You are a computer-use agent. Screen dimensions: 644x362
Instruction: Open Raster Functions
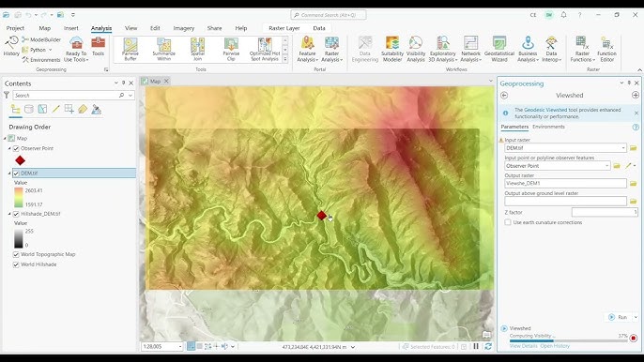click(x=582, y=49)
